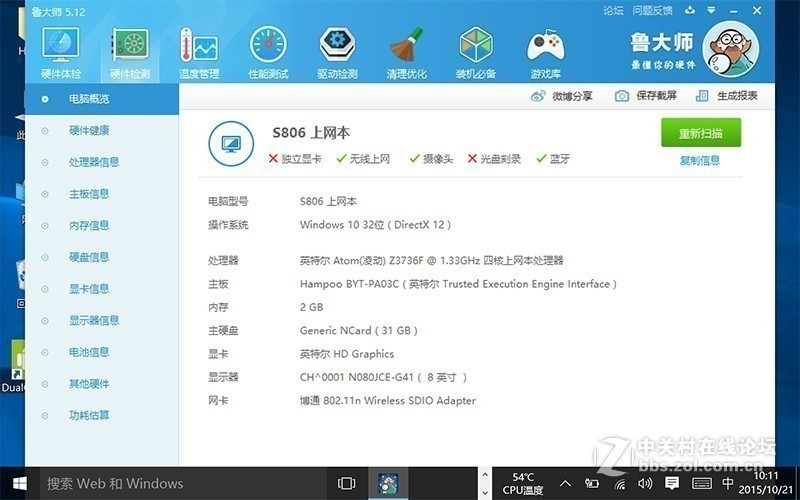Click the green 重新扫描 rescan button
The width and height of the screenshot is (800, 500).
701,133
